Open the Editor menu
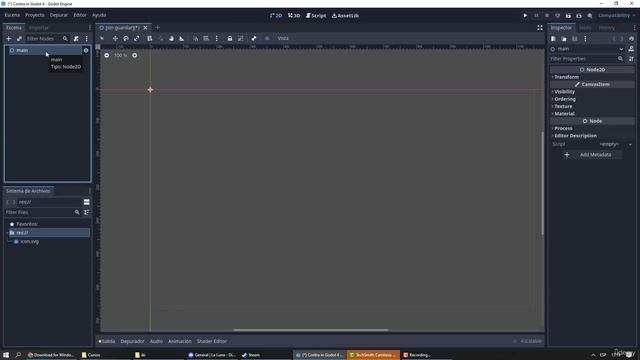640x360 pixels. pyautogui.click(x=80, y=15)
